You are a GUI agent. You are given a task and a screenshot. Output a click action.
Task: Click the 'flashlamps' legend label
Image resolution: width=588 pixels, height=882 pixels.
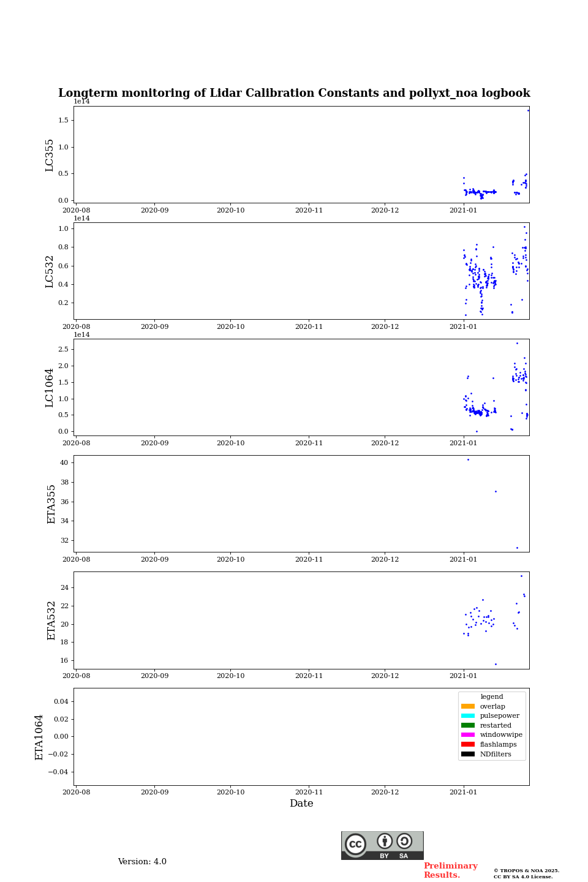coord(499,744)
